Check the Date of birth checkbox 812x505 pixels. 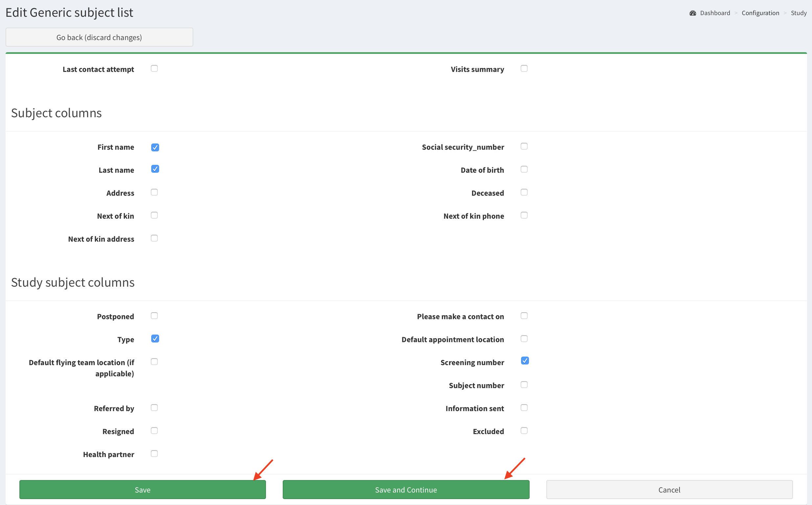click(x=524, y=169)
